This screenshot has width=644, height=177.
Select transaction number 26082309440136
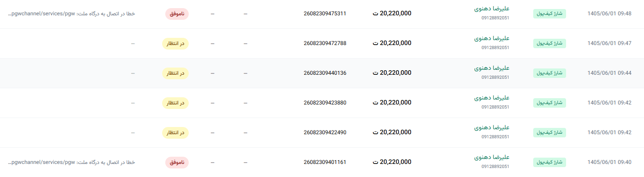(325, 73)
